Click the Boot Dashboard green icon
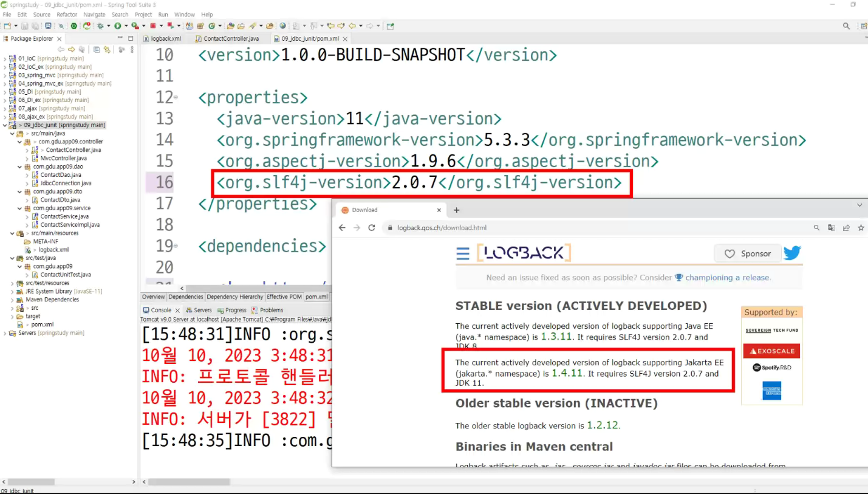Image resolution: width=868 pixels, height=494 pixels. click(x=73, y=26)
